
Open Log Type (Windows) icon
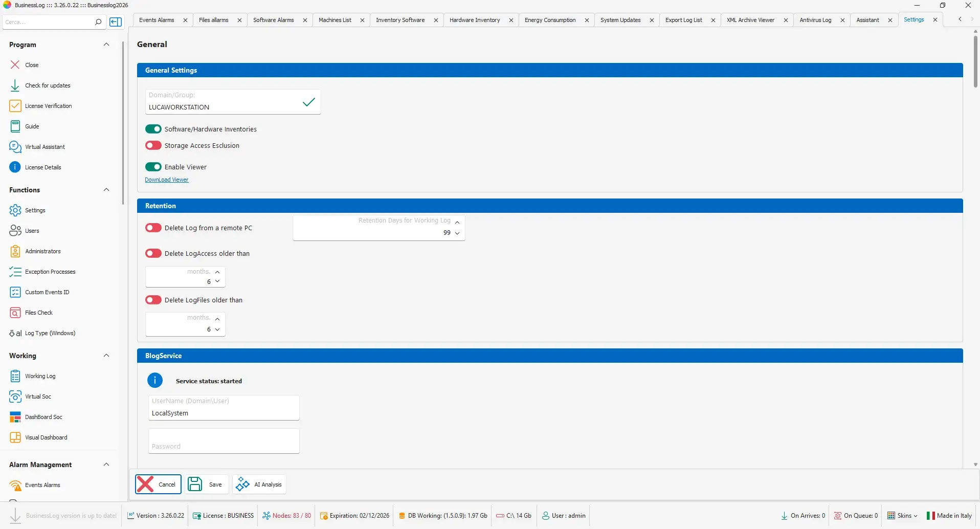(15, 333)
